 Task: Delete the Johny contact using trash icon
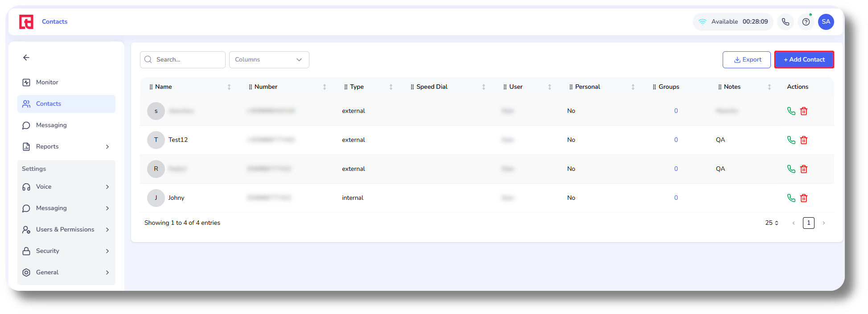point(804,198)
